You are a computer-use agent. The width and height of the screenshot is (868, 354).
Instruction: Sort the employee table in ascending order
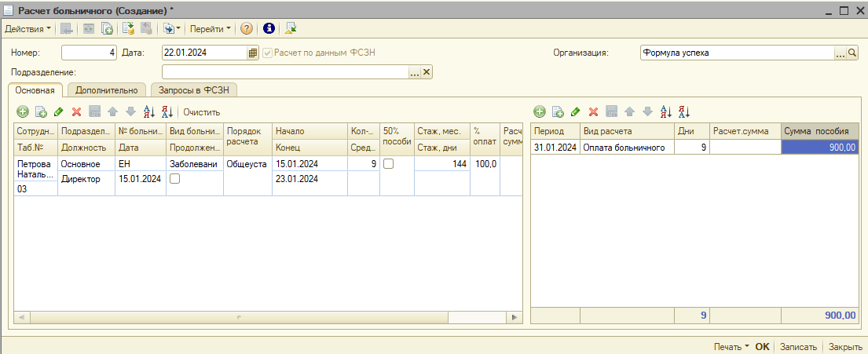pyautogui.click(x=149, y=112)
